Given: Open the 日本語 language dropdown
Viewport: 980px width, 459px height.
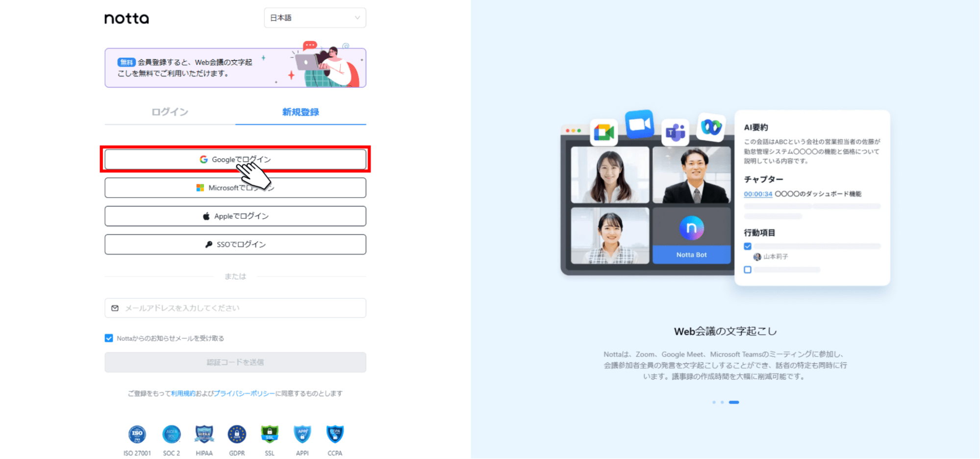Looking at the screenshot, I should coord(315,18).
